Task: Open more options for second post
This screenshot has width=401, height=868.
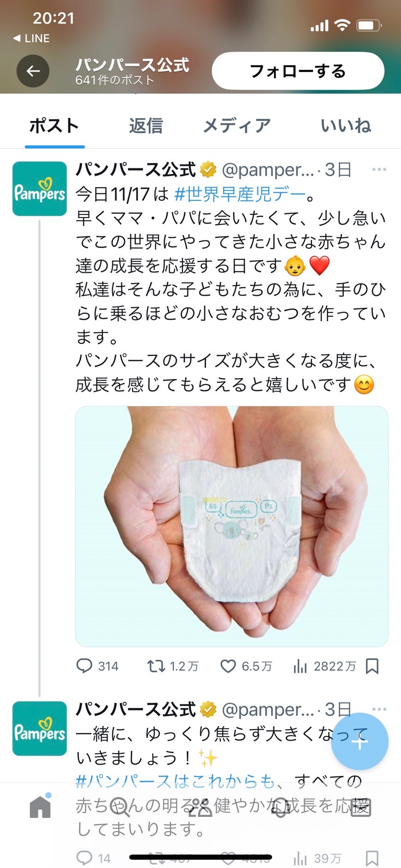Action: [379, 709]
